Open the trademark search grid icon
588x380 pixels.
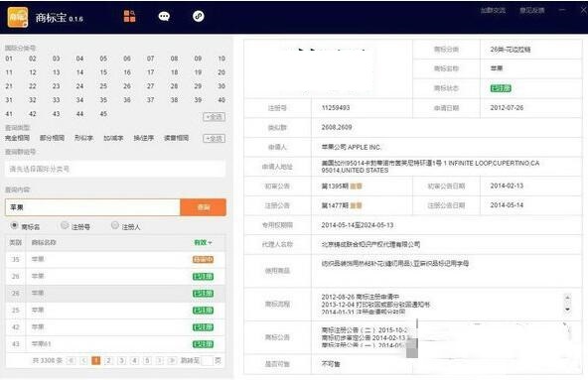[129, 16]
